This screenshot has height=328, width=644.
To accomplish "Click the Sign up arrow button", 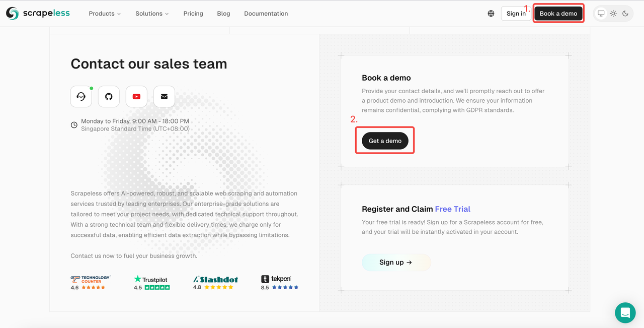I will point(396,263).
